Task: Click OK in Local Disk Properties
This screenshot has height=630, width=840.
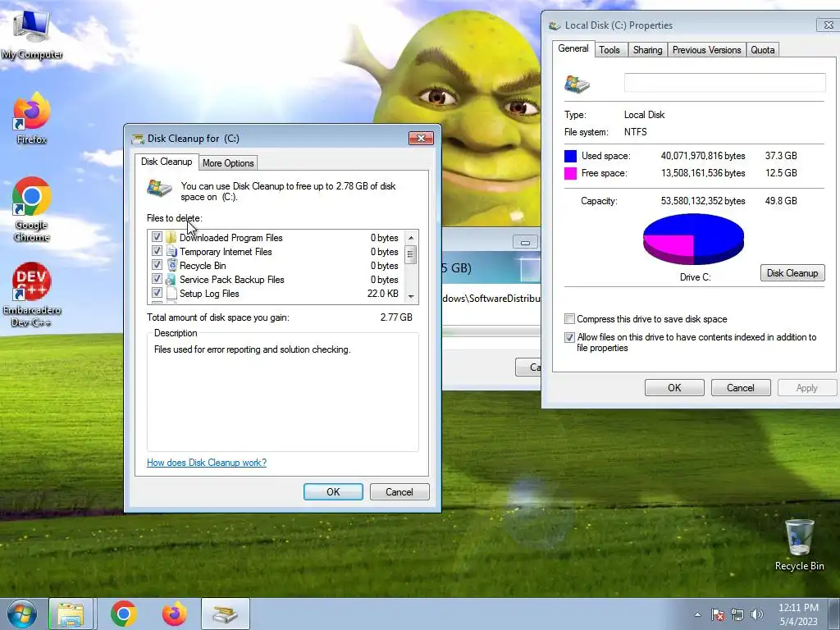Action: point(674,387)
